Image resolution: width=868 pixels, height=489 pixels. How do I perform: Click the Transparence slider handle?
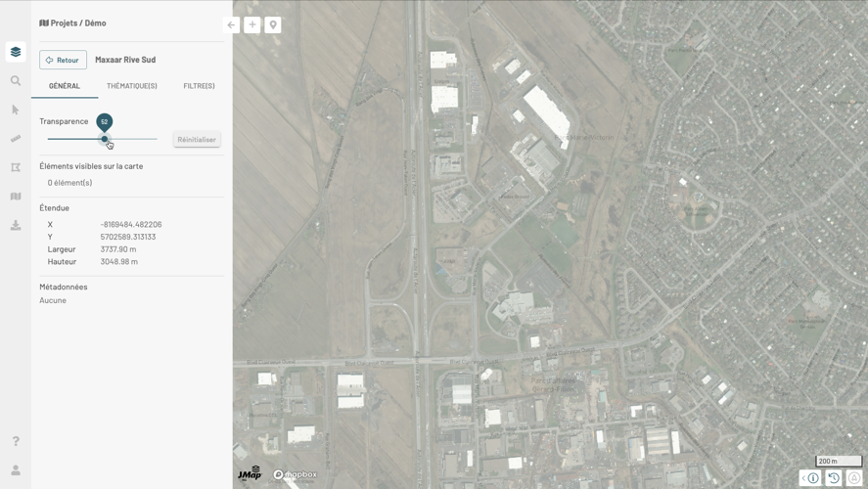pyautogui.click(x=105, y=139)
